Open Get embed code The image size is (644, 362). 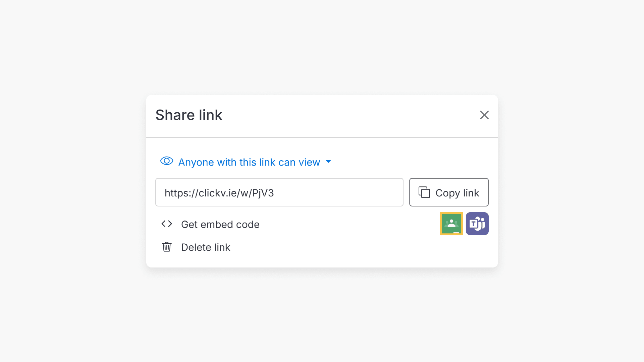[220, 224]
